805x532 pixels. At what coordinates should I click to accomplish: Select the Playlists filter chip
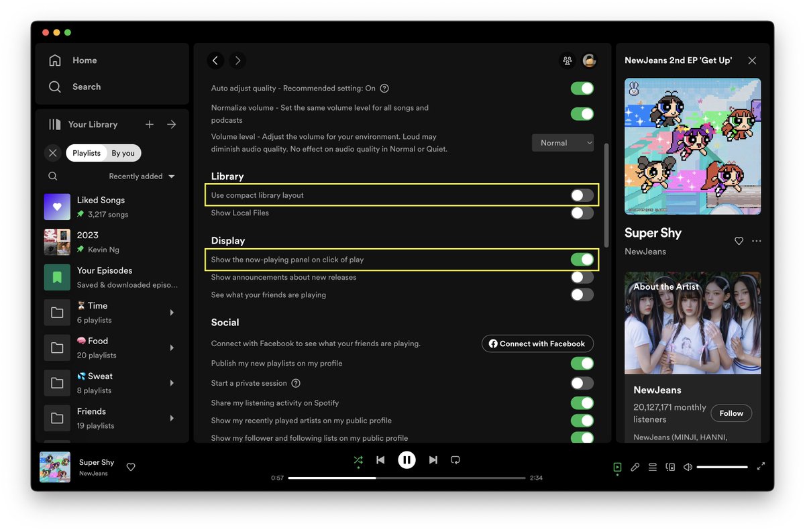87,153
